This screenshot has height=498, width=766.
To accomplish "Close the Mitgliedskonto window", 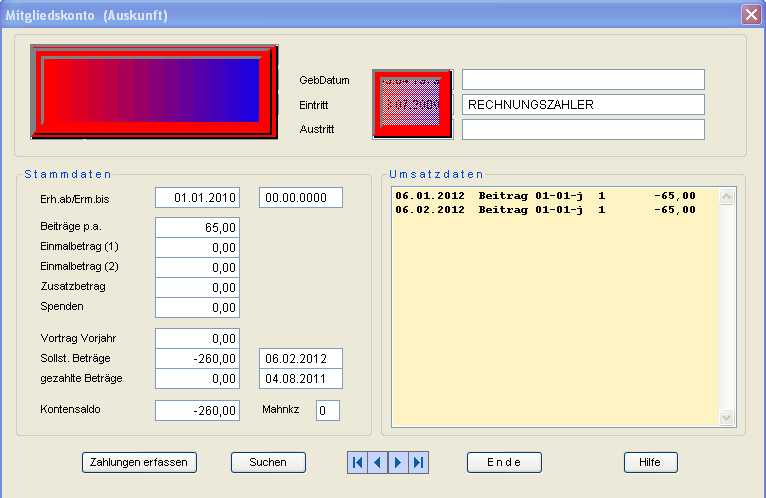I will (x=751, y=14).
